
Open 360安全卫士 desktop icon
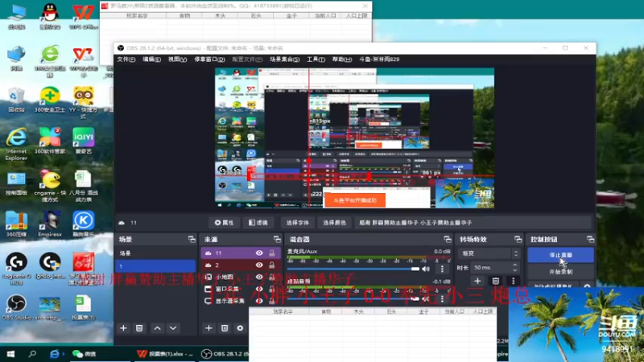(50, 99)
